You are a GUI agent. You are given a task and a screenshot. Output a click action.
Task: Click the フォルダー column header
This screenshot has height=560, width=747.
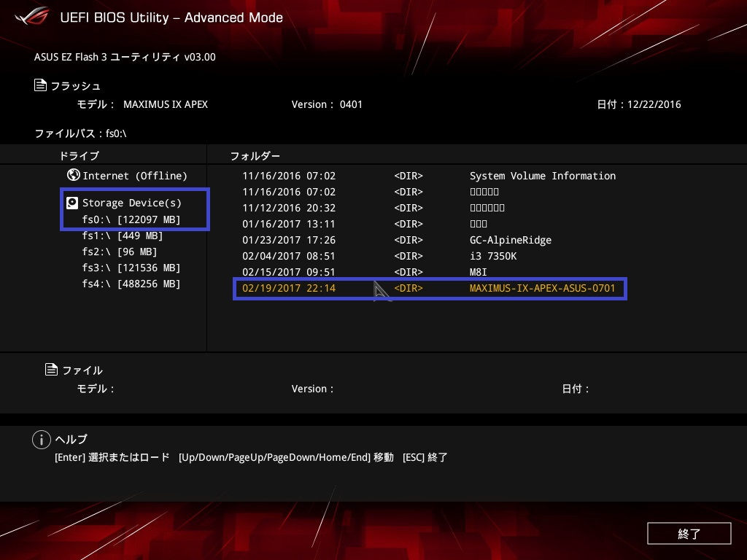pos(255,156)
